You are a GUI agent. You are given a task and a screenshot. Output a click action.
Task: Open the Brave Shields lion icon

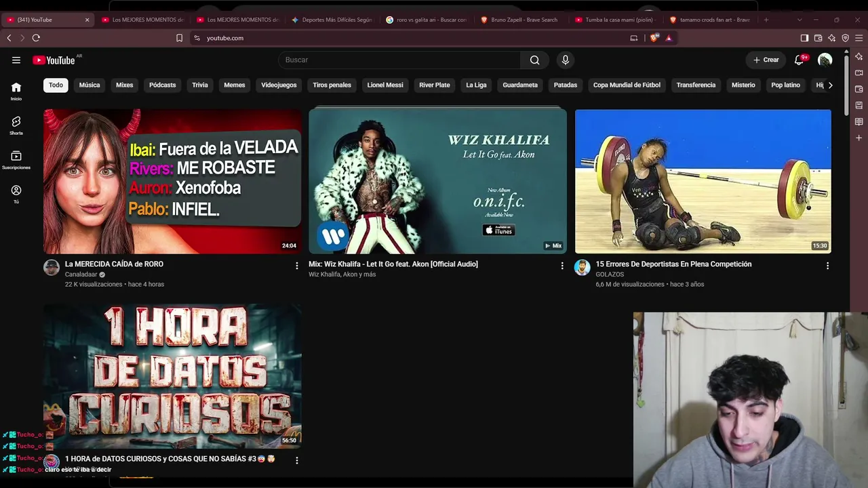[654, 38]
